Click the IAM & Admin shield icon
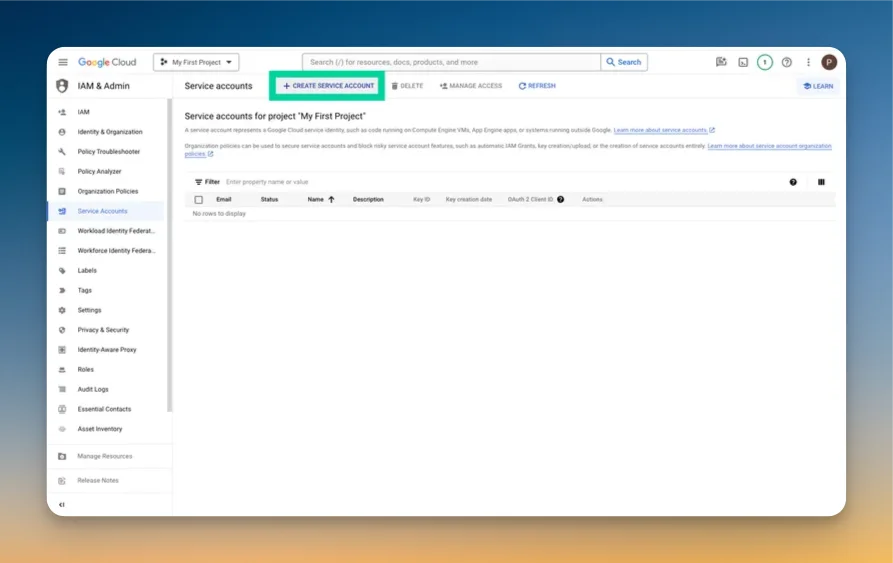 point(62,86)
